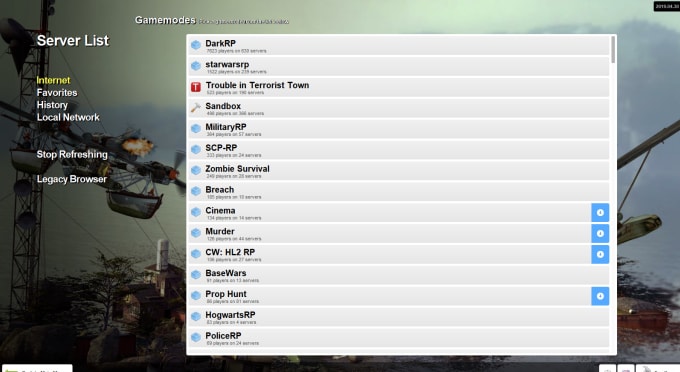Click Stop Refreshing

pos(72,154)
